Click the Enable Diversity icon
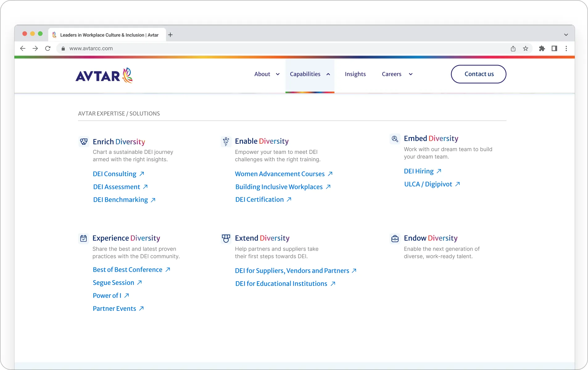The height and width of the screenshot is (370, 588). (226, 142)
